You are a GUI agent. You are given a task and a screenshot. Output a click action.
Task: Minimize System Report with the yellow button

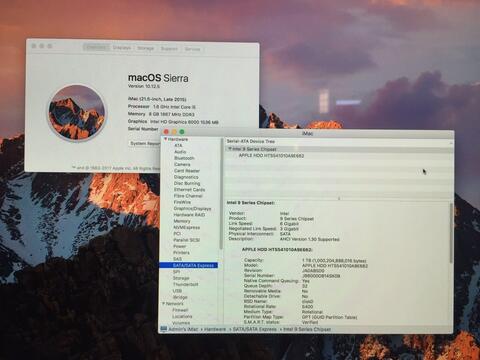[x=174, y=132]
